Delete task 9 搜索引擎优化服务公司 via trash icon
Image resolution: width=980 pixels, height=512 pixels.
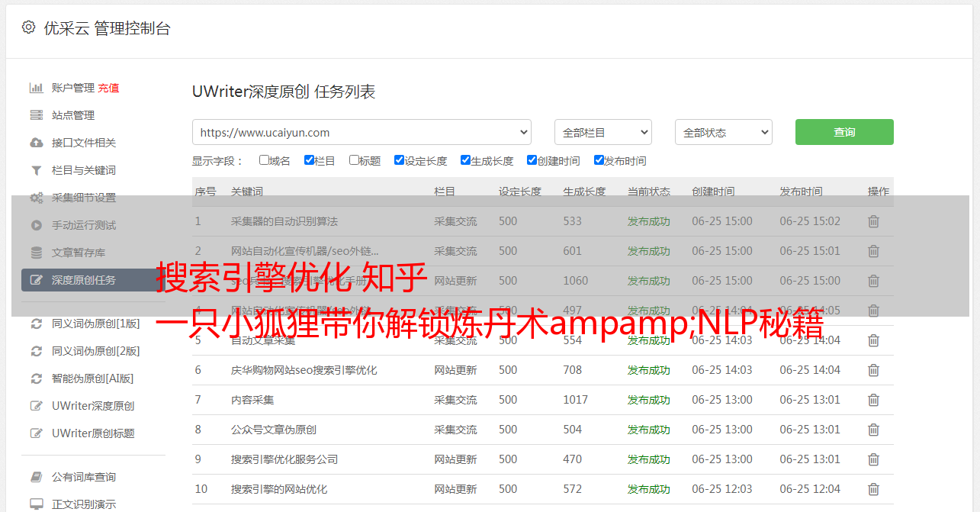pyautogui.click(x=873, y=459)
